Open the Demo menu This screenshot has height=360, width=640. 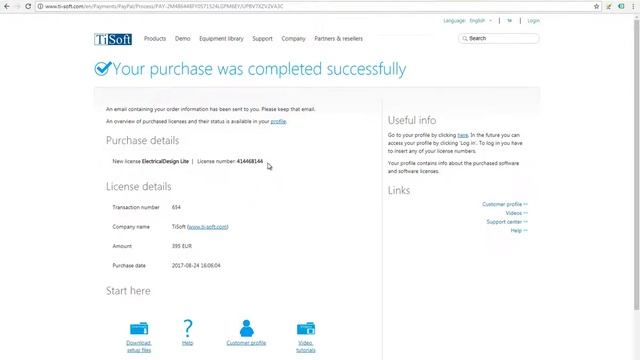click(x=182, y=38)
